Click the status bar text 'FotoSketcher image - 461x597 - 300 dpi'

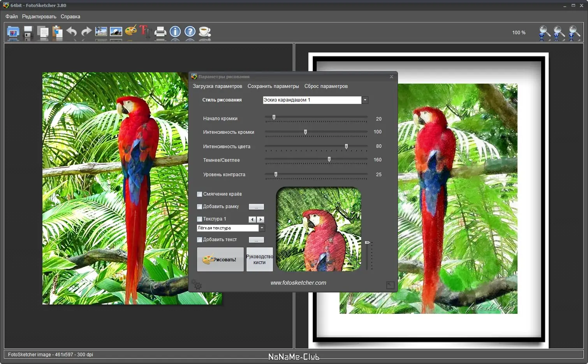pos(51,355)
